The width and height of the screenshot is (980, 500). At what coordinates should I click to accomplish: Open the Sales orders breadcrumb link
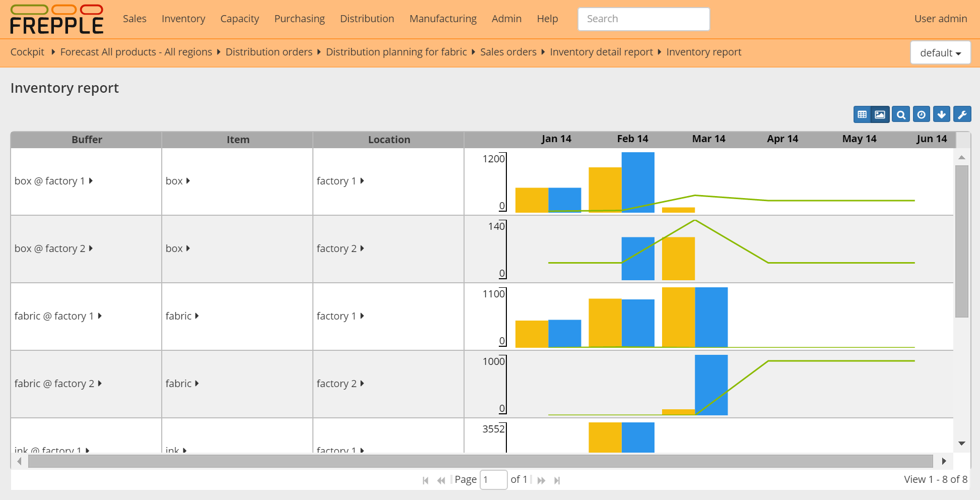tap(508, 52)
